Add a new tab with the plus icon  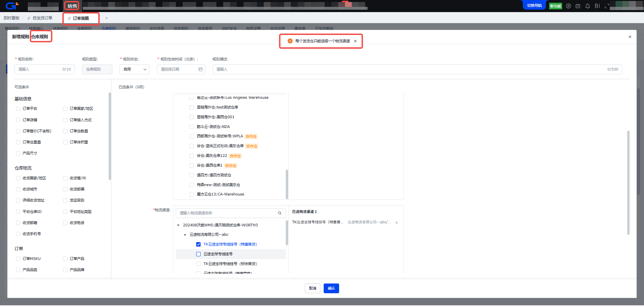tap(107, 18)
